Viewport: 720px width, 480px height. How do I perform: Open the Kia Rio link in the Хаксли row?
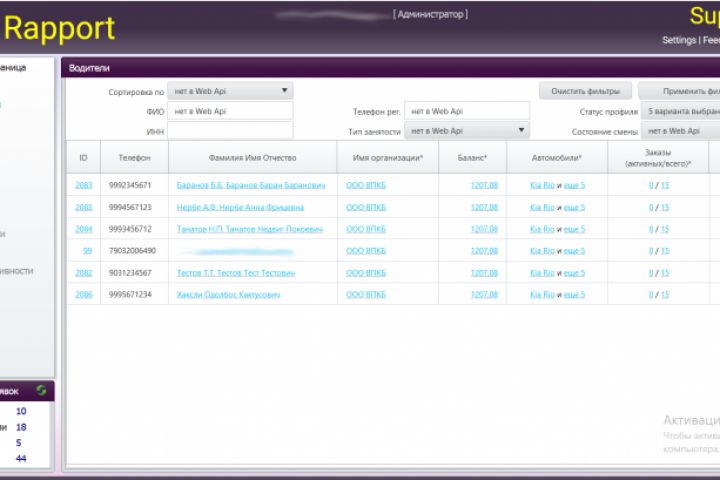point(542,294)
